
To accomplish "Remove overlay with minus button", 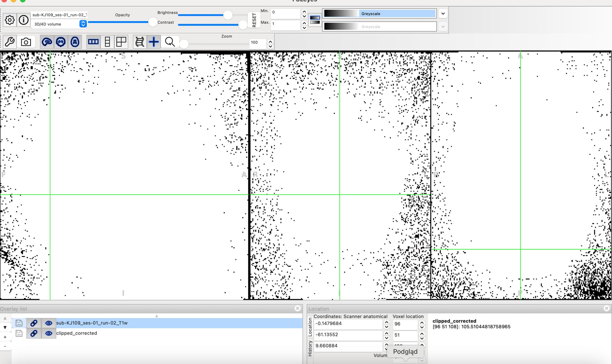I will 5,346.
